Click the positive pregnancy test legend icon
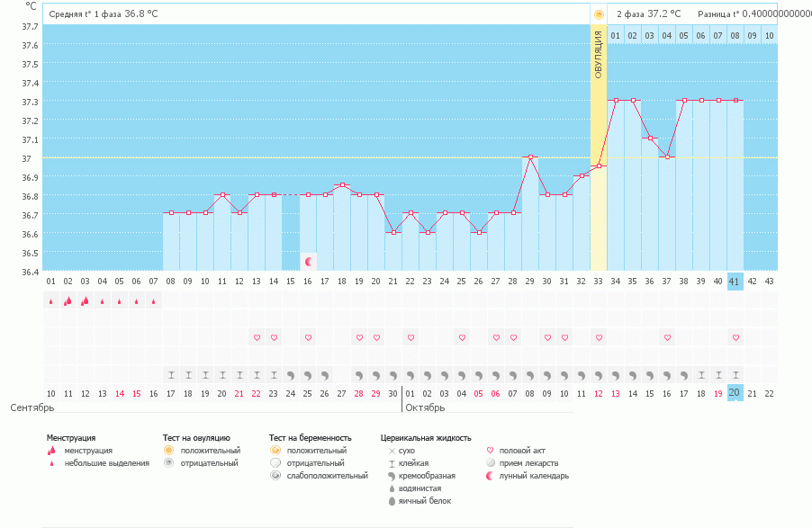Viewport: 812px width, 528px height. coord(275,450)
